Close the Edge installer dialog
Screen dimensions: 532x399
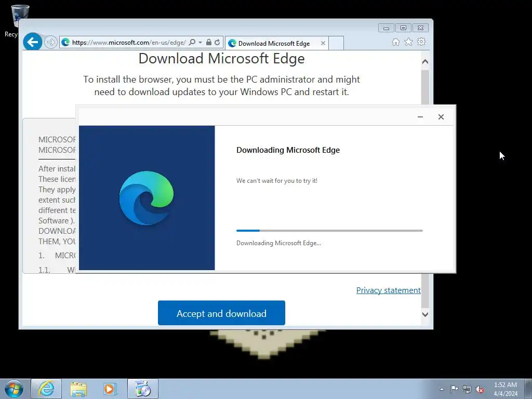pyautogui.click(x=441, y=117)
